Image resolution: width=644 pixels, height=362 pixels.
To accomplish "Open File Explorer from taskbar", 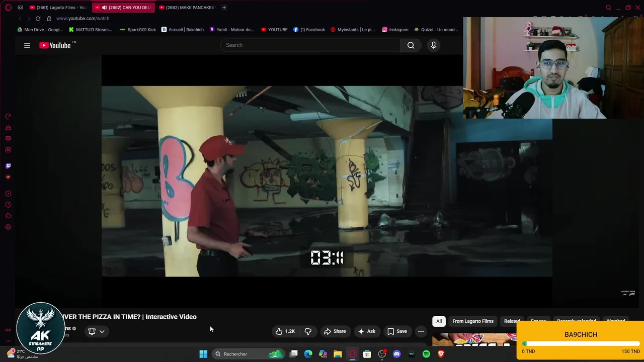I will click(x=338, y=354).
